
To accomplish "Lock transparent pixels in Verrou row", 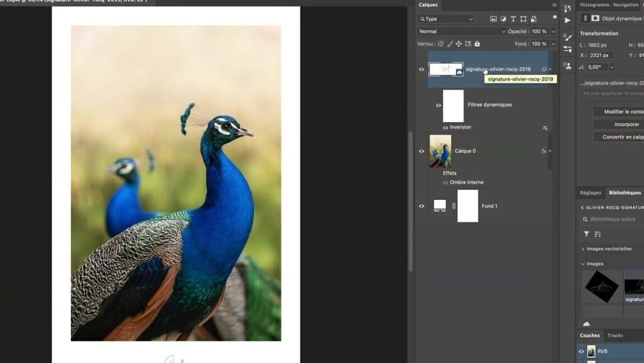I will pyautogui.click(x=441, y=43).
